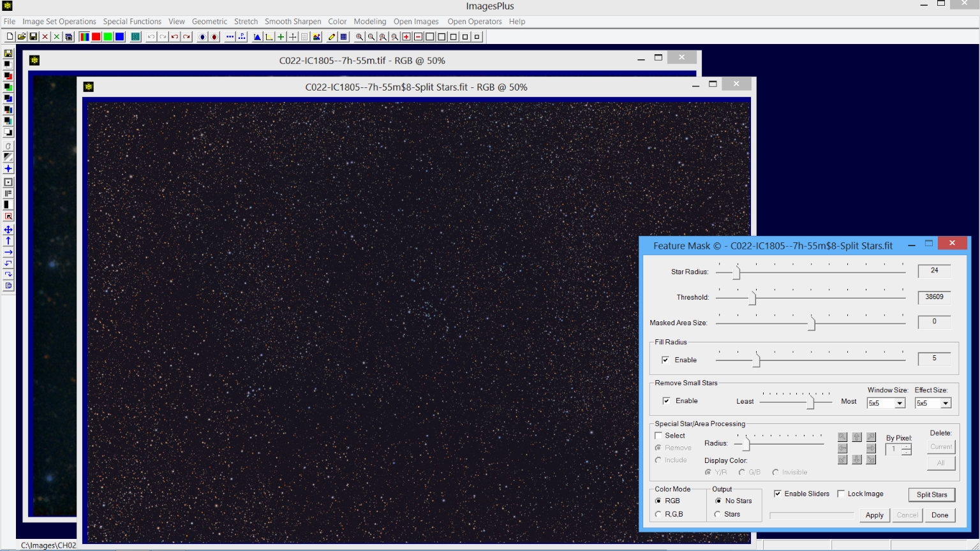Check the Lock Image checkbox
This screenshot has height=551, width=980.
[841, 494]
